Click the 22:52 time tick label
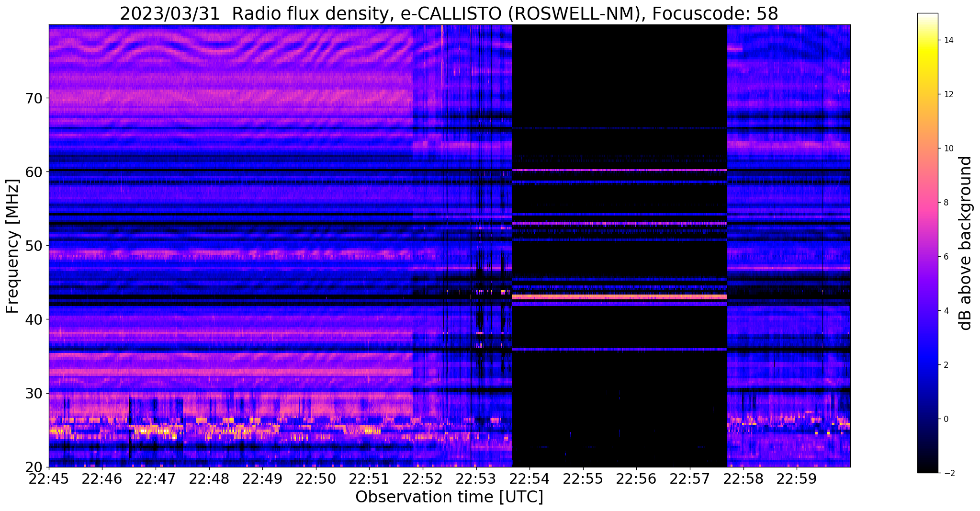The height and width of the screenshot is (511, 980). 423,478
